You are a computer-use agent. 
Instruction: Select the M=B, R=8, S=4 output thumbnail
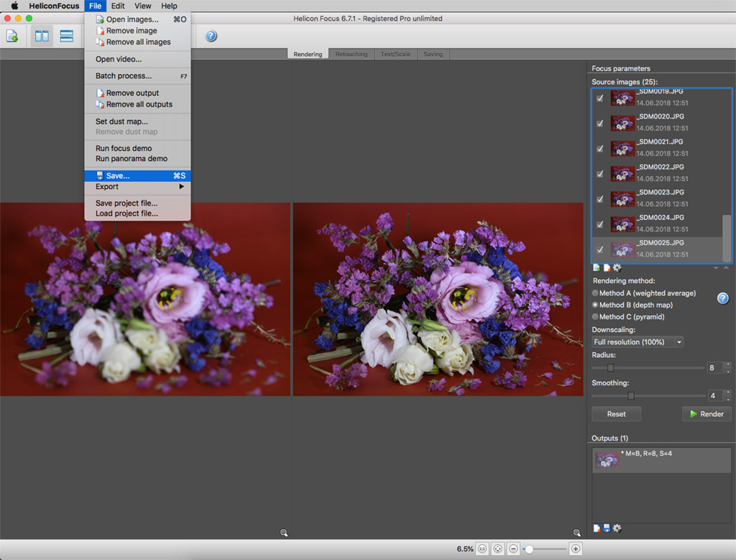pos(607,461)
